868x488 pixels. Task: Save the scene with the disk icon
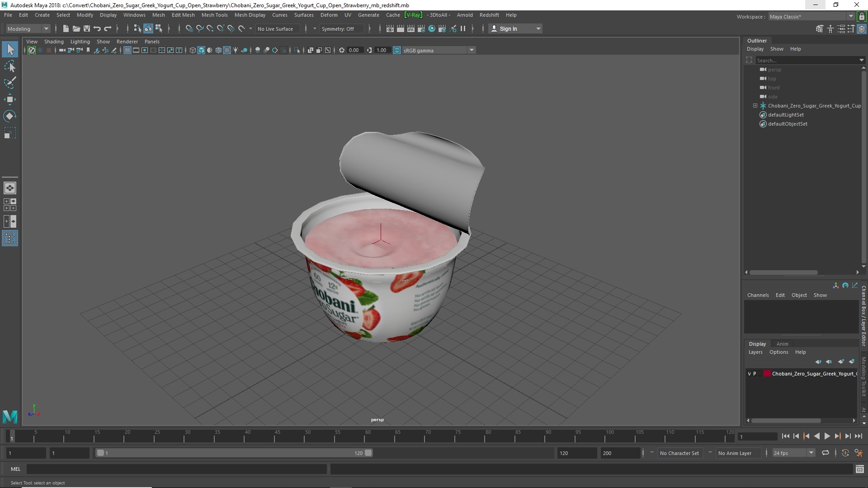[x=87, y=28]
